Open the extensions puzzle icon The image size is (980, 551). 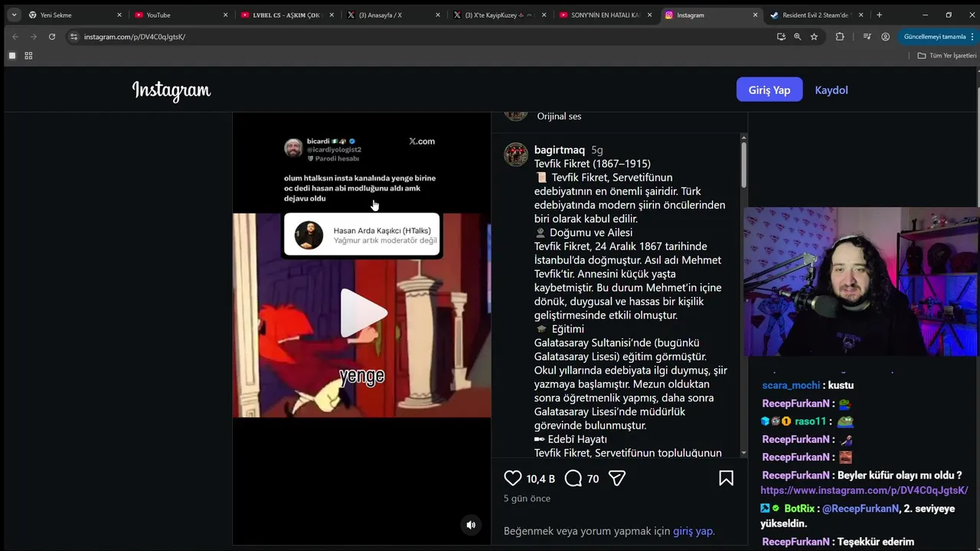click(840, 36)
